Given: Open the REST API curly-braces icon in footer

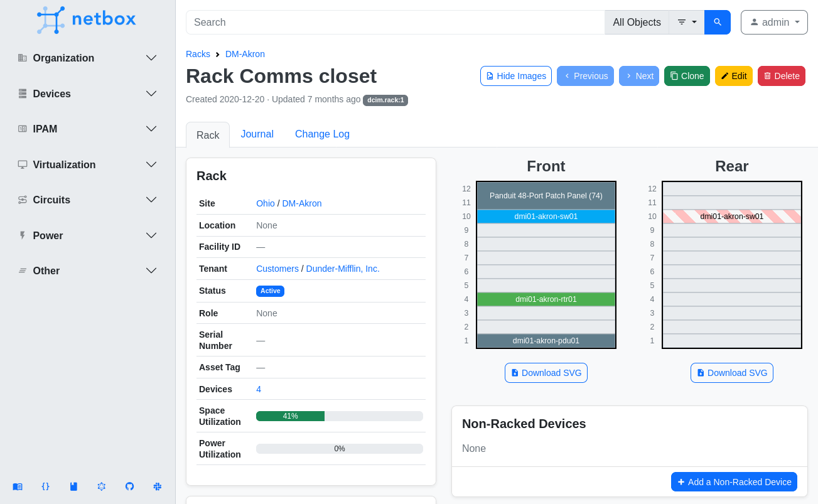Looking at the screenshot, I should [45, 486].
